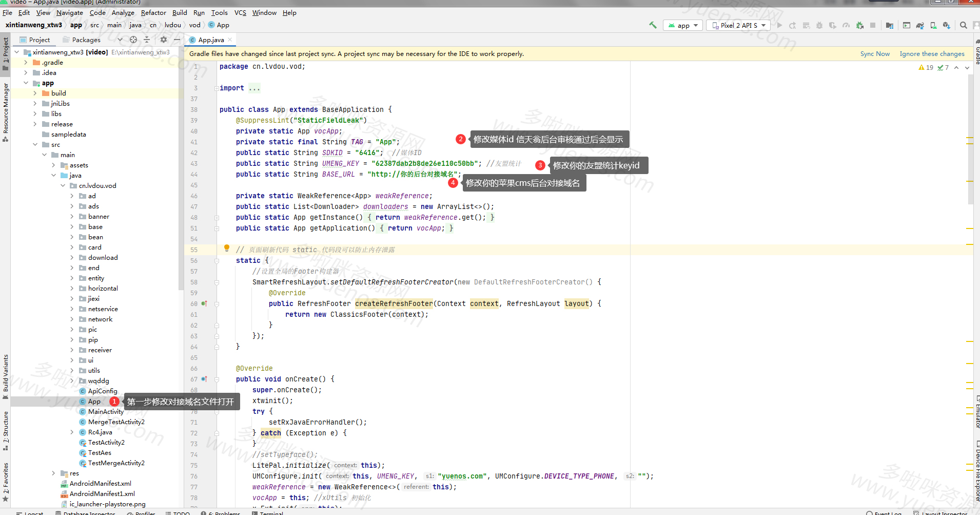Open the Pixel 2 API S device dropdown
The image size is (980, 515).
738,25
